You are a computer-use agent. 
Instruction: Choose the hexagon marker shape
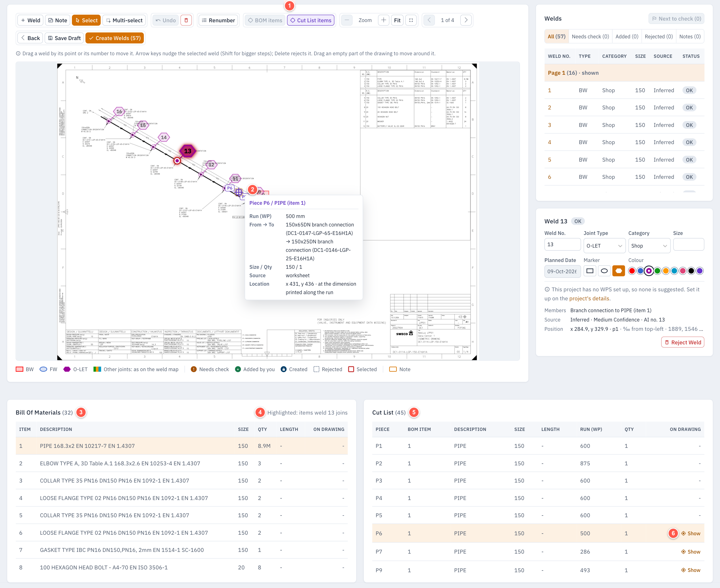619,271
